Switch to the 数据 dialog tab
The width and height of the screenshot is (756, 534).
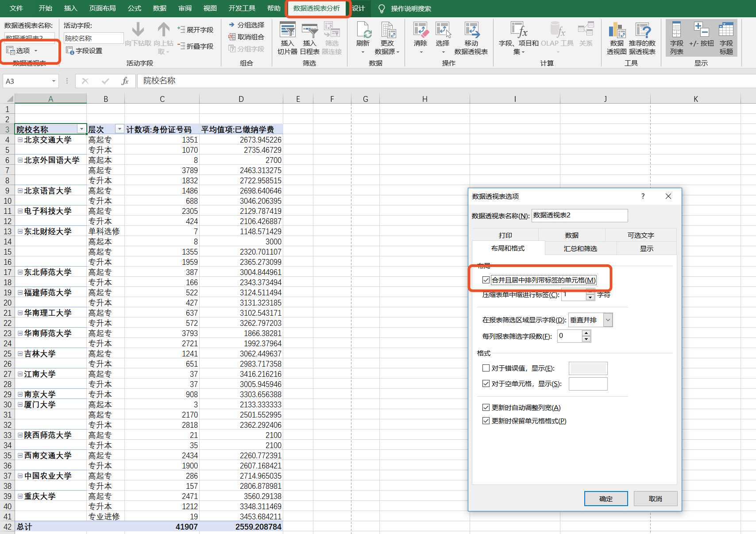(571, 235)
